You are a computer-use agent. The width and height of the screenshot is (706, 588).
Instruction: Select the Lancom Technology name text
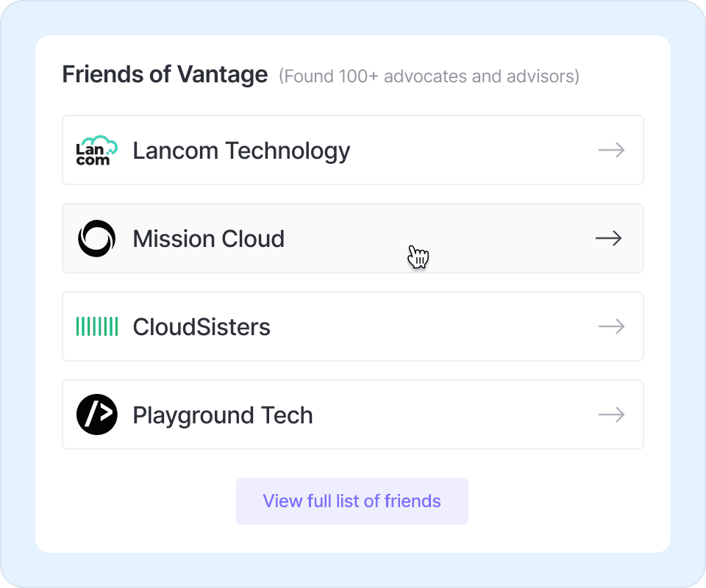[x=241, y=151]
